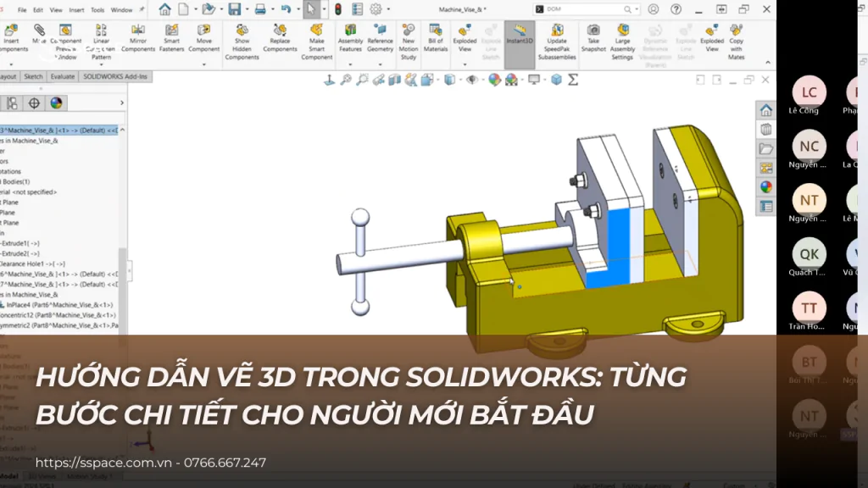Image resolution: width=868 pixels, height=488 pixels.
Task: Click the vise handle in viewport
Action: (360, 261)
